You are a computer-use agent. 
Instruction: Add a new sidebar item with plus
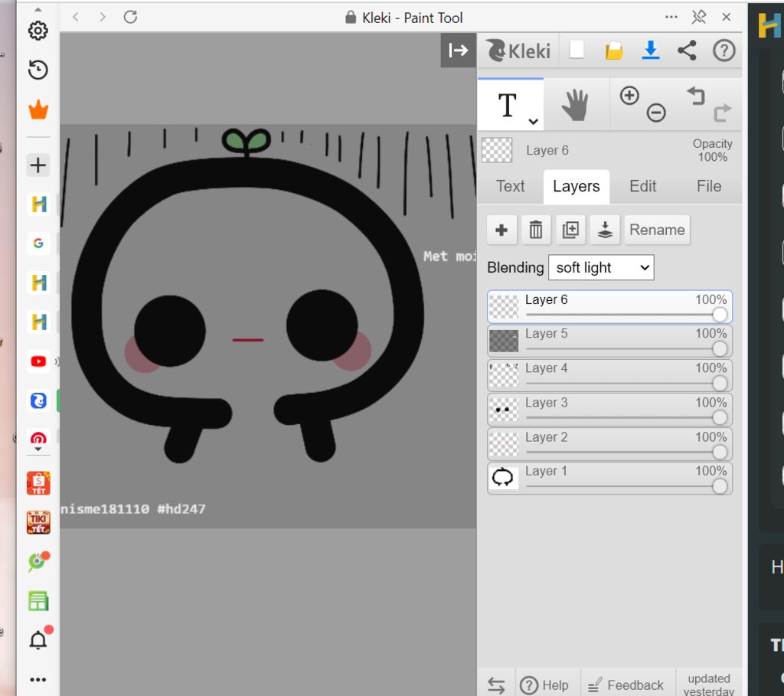(x=38, y=165)
